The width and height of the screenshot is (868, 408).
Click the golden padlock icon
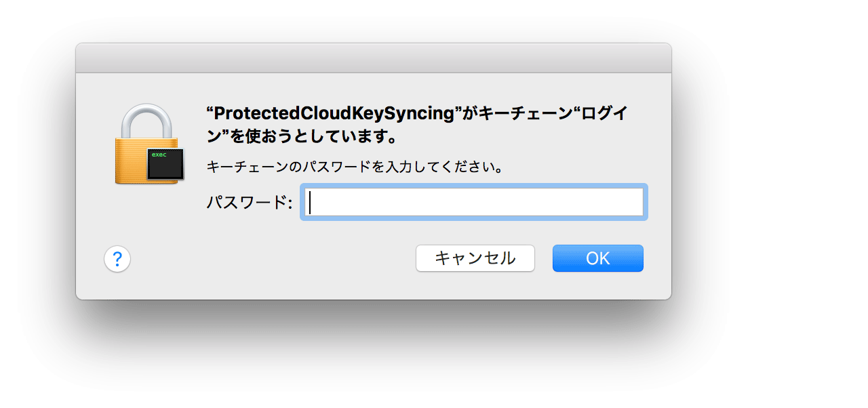149,144
